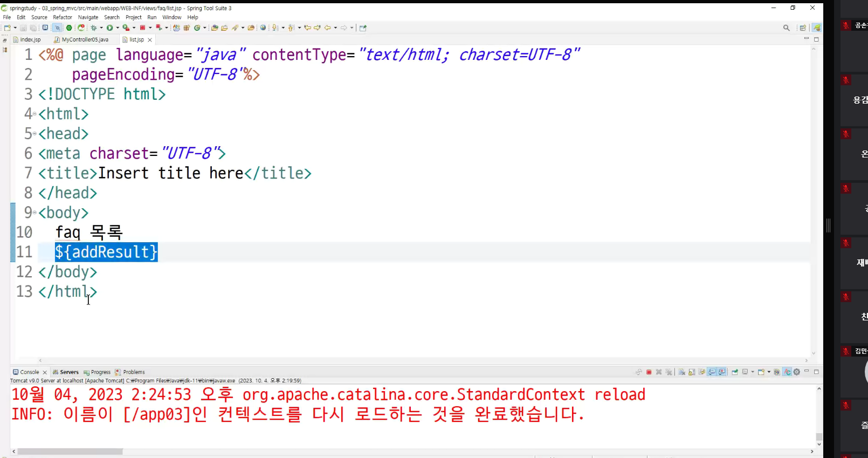
Task: Open the terminal monitor toolbar icon
Action: point(45,28)
